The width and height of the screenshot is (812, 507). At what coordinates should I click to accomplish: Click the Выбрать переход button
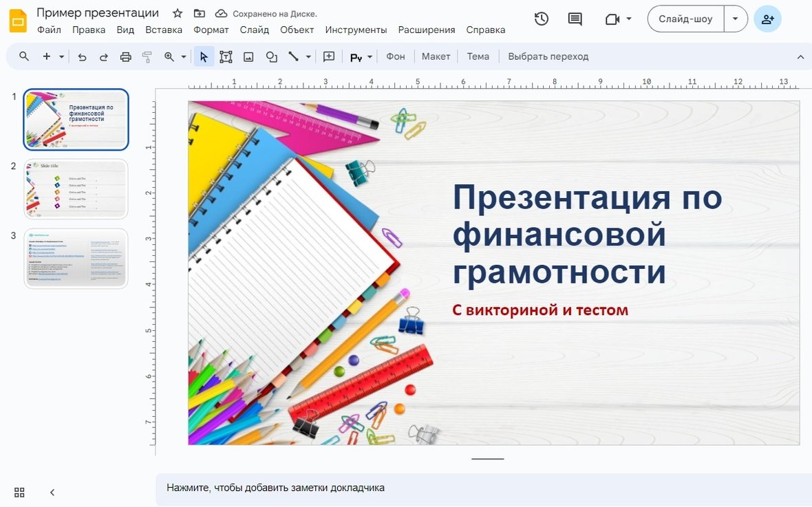tap(548, 56)
